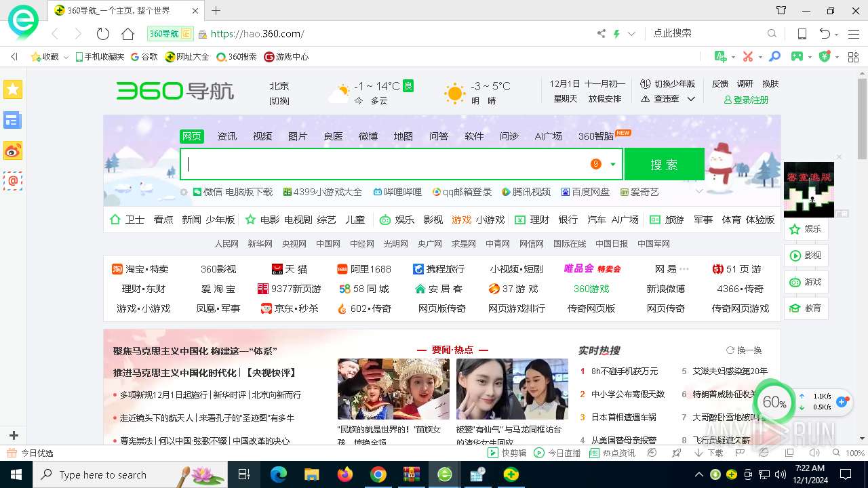
Task: Click the blue key password manager icon
Action: pyautogui.click(x=774, y=57)
